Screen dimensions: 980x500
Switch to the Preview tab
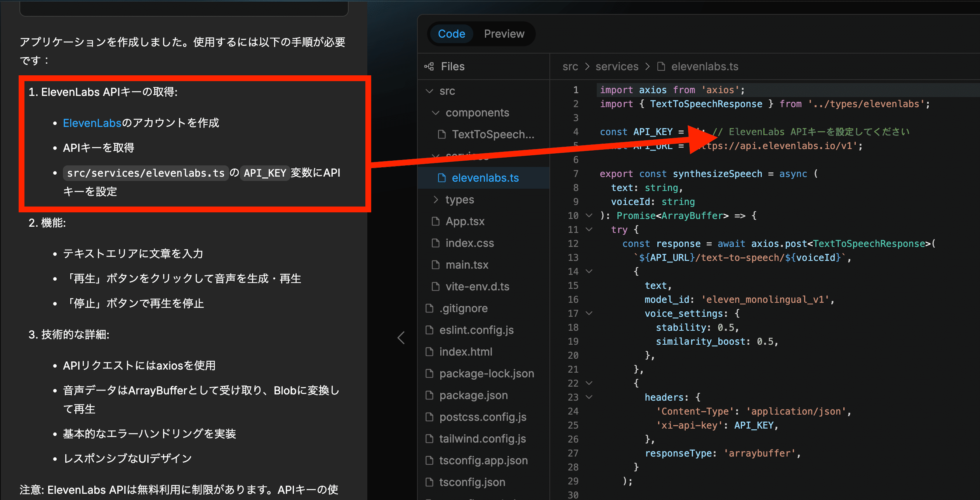click(x=504, y=34)
